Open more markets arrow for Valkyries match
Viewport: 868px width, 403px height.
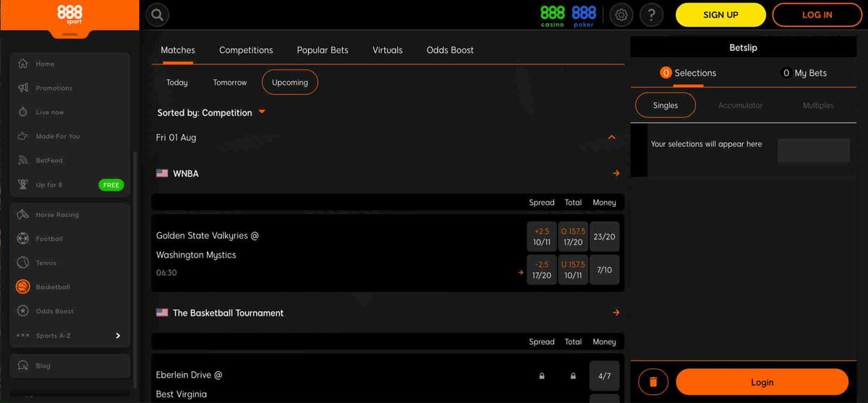(521, 273)
